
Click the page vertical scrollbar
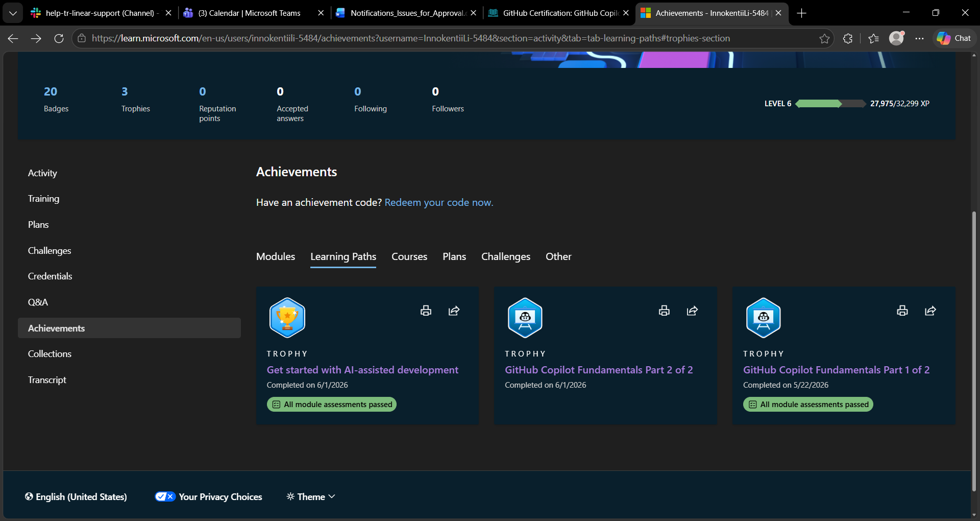(974, 351)
